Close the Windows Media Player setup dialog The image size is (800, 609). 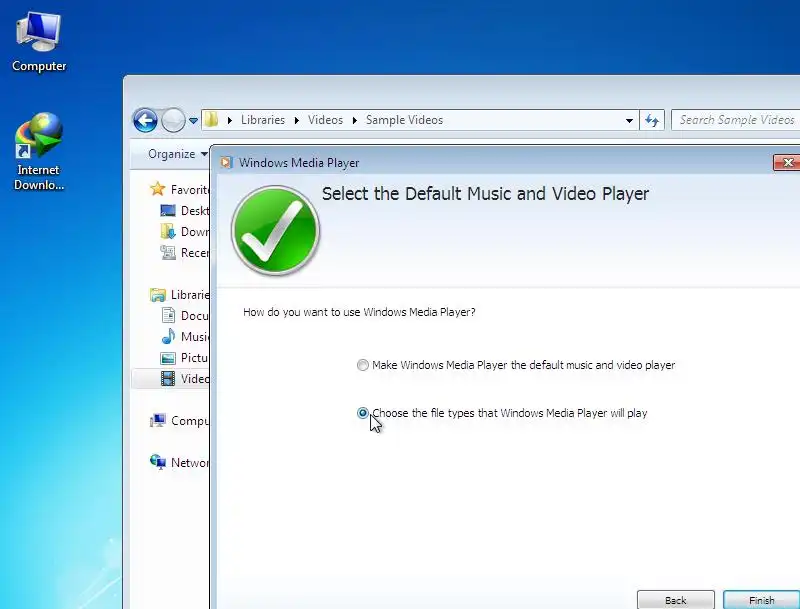[787, 163]
